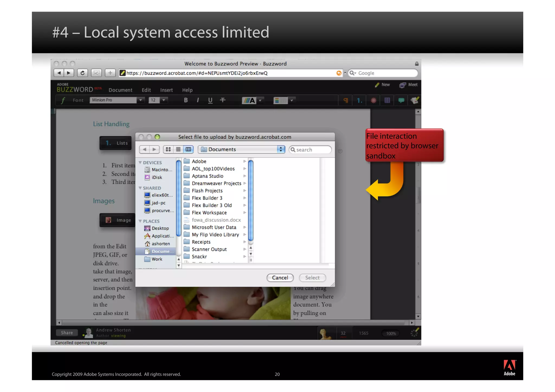Click the search field in file dialog
Viewport: 555px width, 392px height.
click(310, 150)
